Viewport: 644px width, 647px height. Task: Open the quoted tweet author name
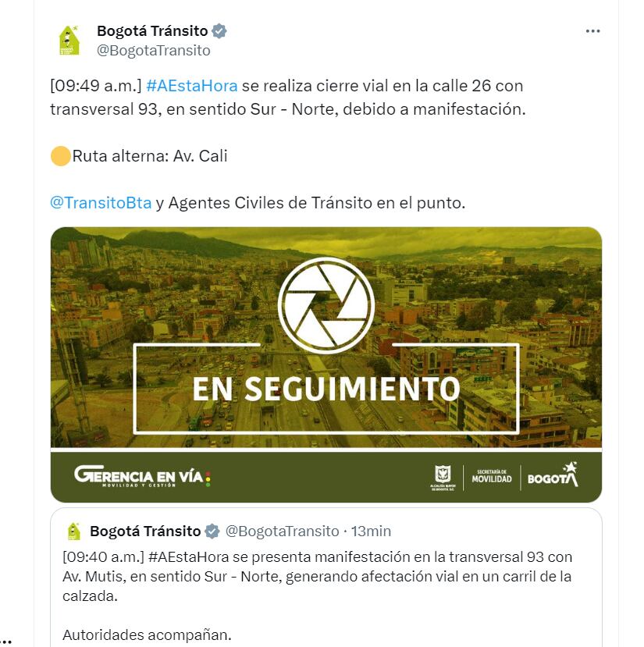pyautogui.click(x=145, y=531)
